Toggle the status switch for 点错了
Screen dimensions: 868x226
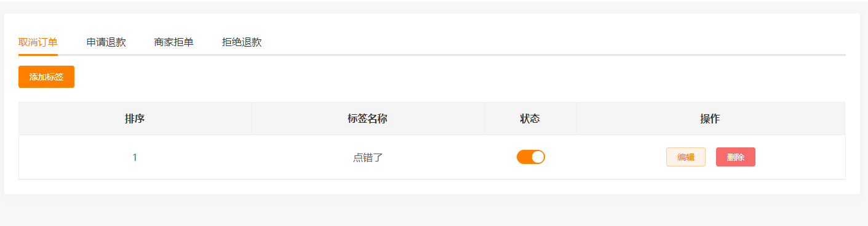[531, 157]
